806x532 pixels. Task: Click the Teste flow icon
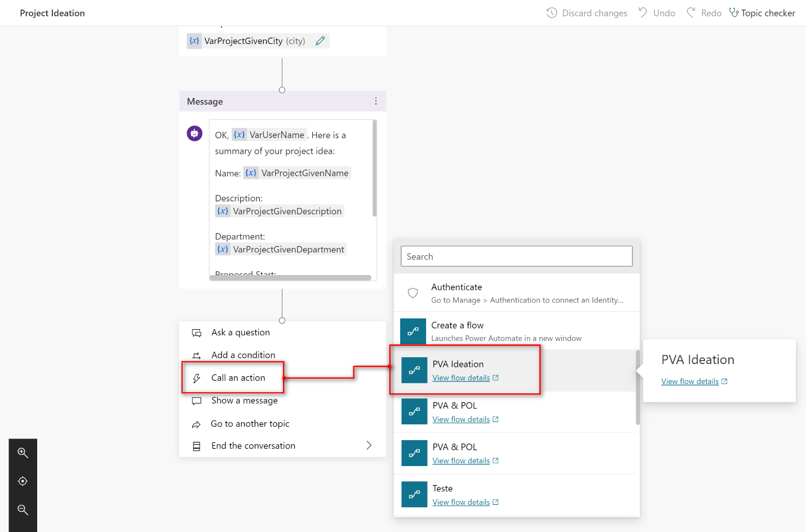[414, 494]
